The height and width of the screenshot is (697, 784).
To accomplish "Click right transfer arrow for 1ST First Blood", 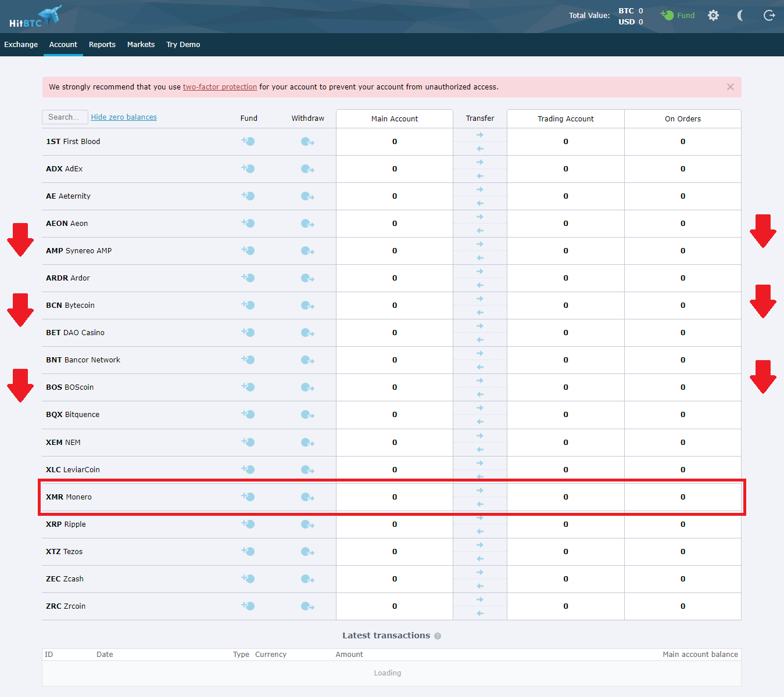I will point(480,135).
